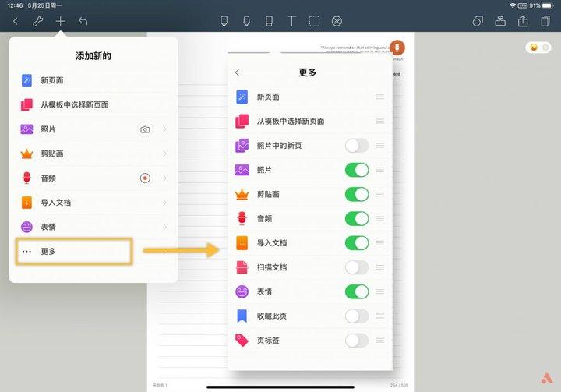
Task: Choose 新页面 in the 添加新的 menu
Action: point(93,80)
